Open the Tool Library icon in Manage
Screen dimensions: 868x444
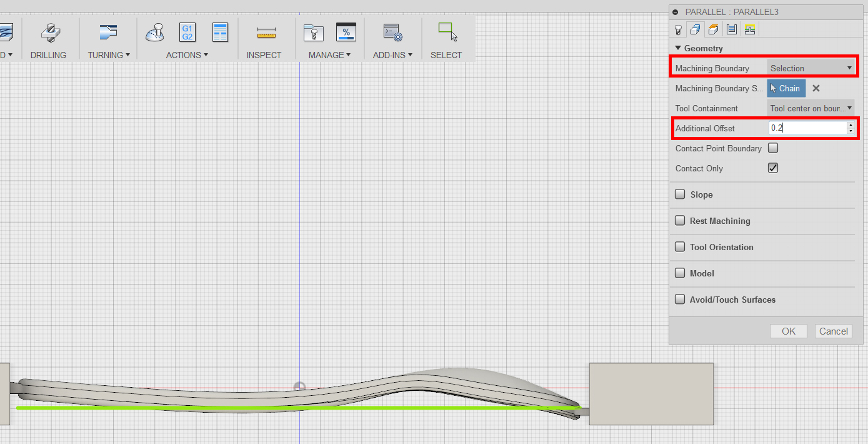[313, 33]
